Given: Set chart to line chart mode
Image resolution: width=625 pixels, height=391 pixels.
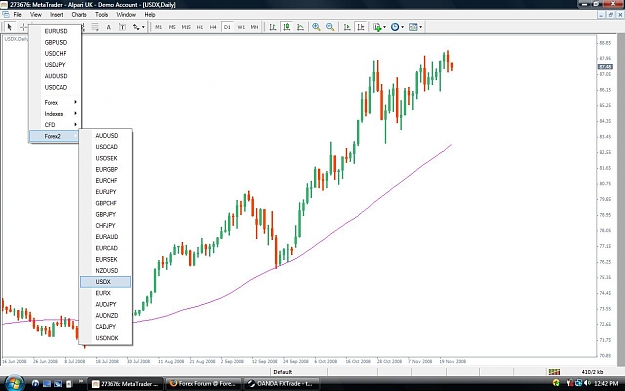Looking at the screenshot, I should [x=300, y=27].
